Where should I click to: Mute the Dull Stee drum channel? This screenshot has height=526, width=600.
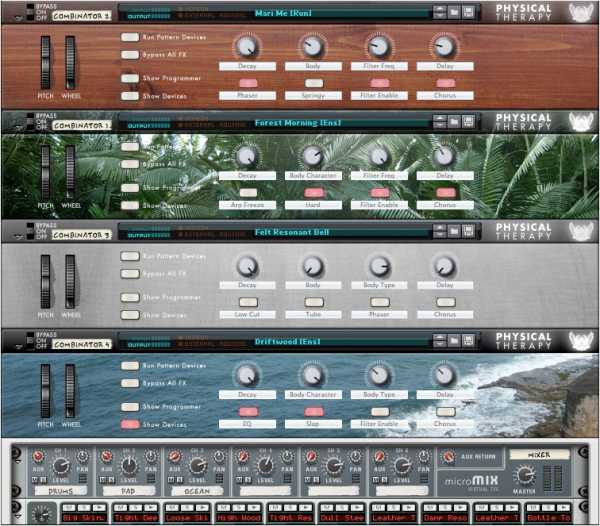click(x=326, y=508)
